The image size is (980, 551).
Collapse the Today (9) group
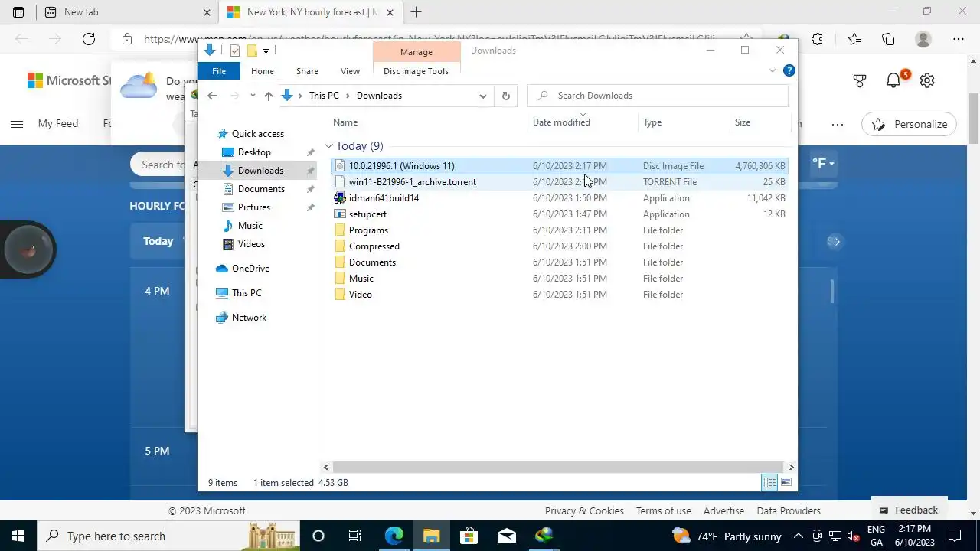click(x=328, y=146)
